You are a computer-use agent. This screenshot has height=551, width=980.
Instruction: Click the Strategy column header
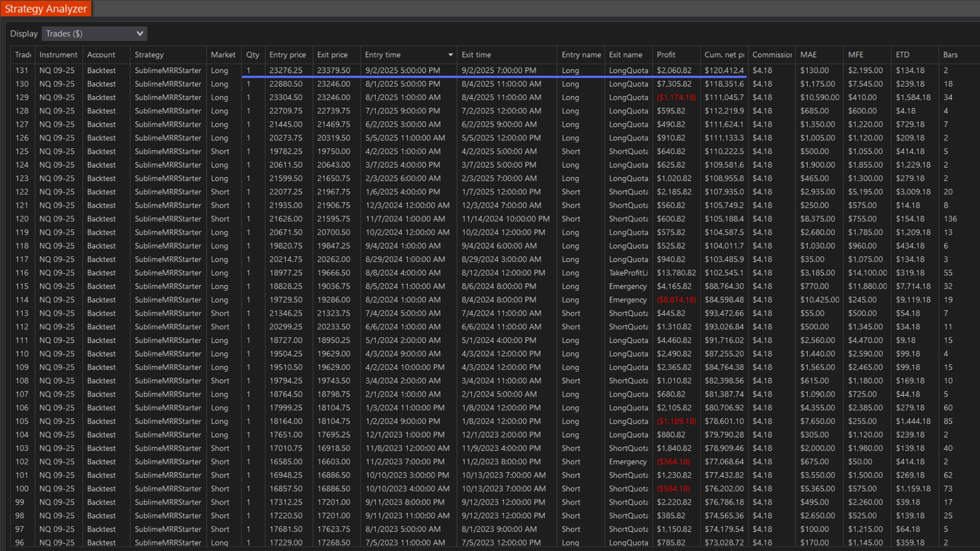(149, 55)
